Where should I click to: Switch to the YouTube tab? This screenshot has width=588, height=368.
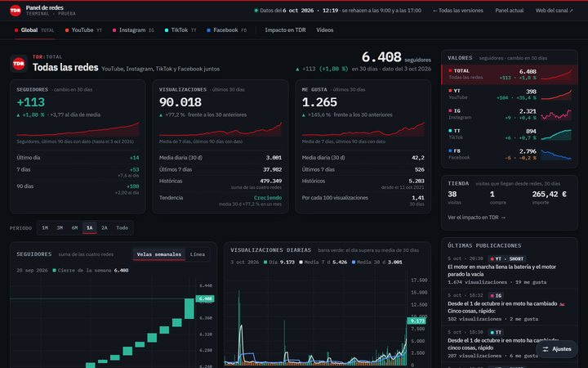point(83,30)
